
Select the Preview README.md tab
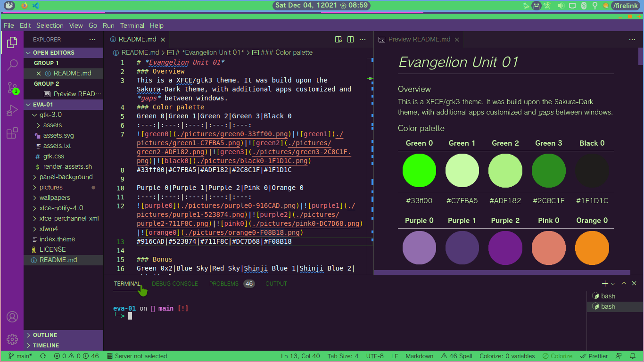419,40
